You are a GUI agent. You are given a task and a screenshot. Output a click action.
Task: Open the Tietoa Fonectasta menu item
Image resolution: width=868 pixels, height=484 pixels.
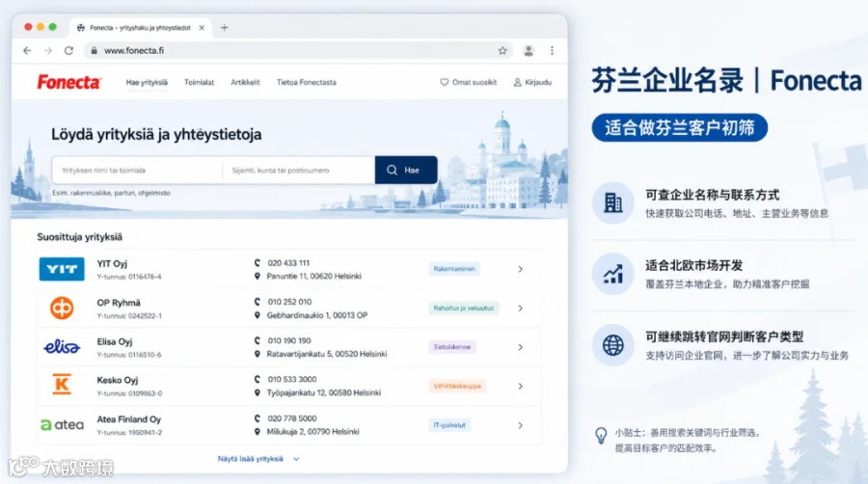point(306,82)
